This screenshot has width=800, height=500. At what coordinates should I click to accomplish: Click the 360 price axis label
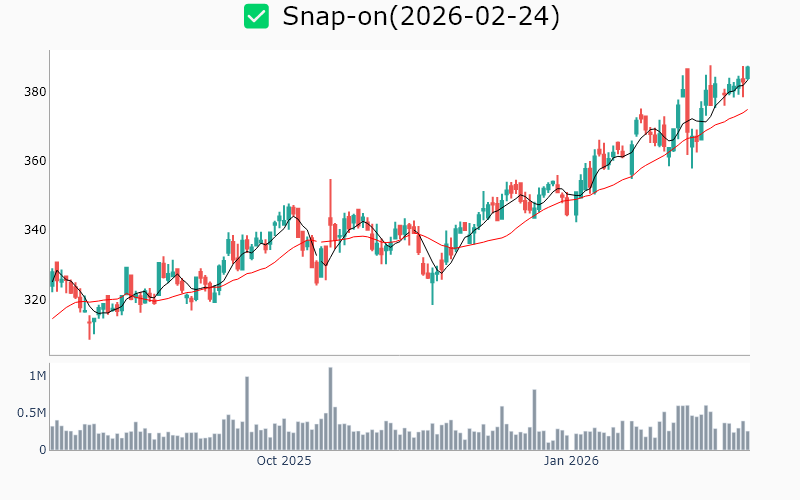click(35, 161)
